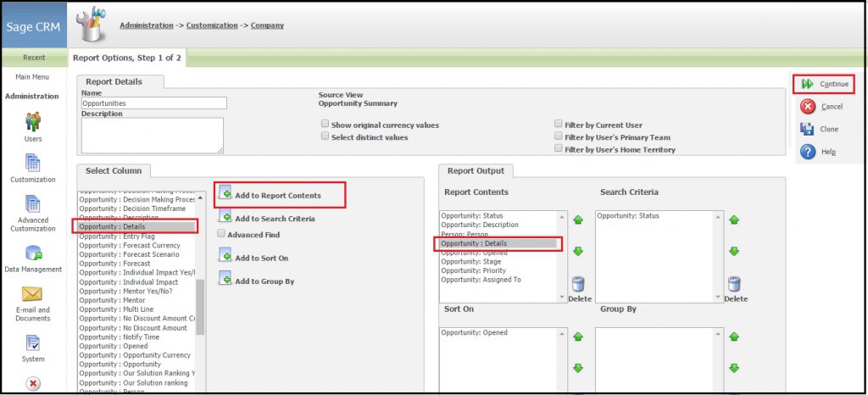Viewport: 868px width, 395px height.
Task: Click the Continue button label
Action: (x=834, y=84)
